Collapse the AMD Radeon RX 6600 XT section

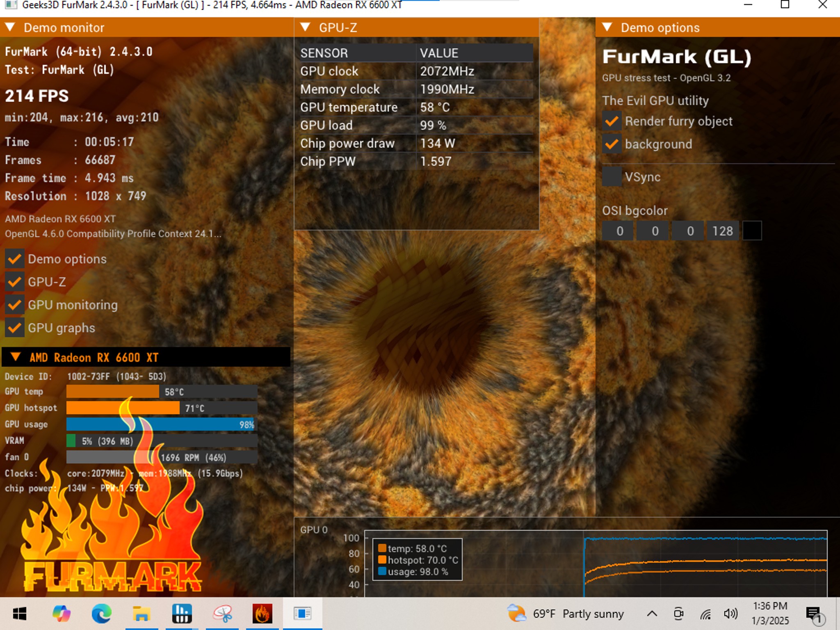click(x=16, y=357)
